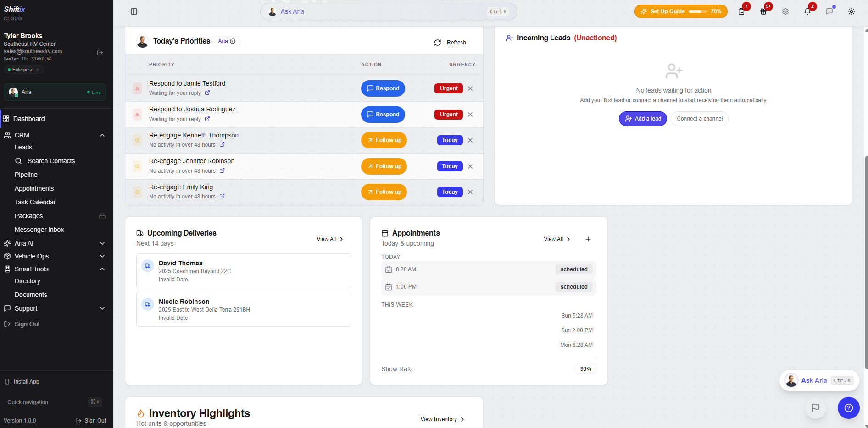Open the 1:00 PM scheduled appointment
Screen dimensions: 868x428
coord(489,287)
